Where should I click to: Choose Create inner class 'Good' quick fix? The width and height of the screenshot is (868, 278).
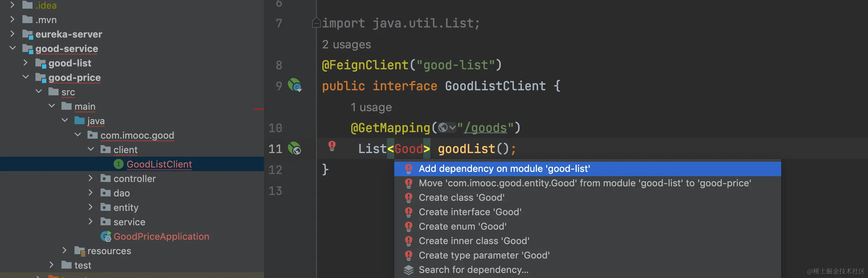pyautogui.click(x=587, y=241)
